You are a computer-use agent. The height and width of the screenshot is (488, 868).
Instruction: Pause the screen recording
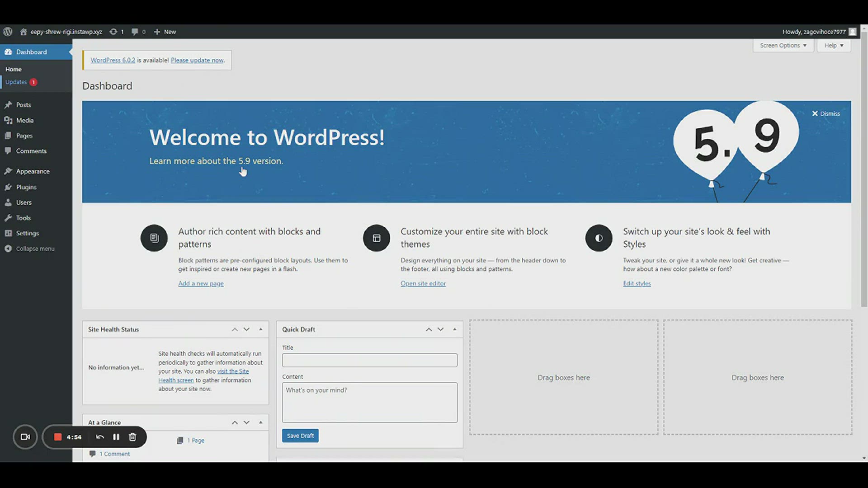(x=116, y=437)
